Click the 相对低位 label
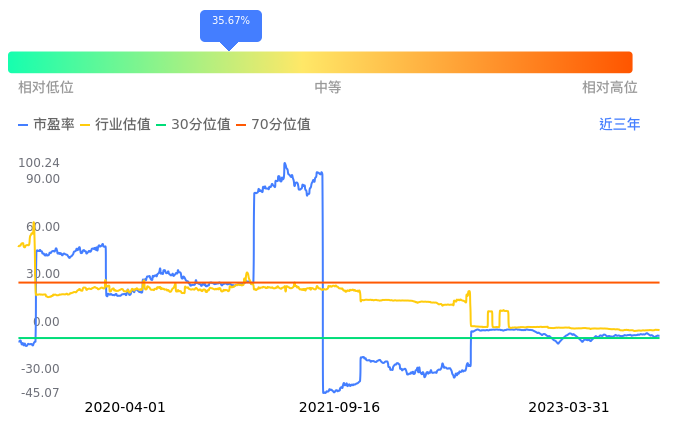 (46, 88)
